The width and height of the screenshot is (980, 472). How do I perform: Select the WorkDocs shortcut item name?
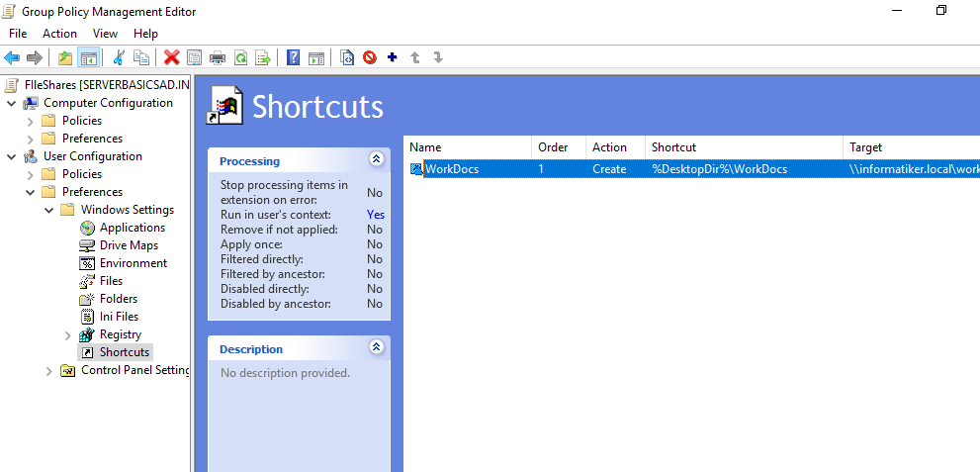pos(452,169)
